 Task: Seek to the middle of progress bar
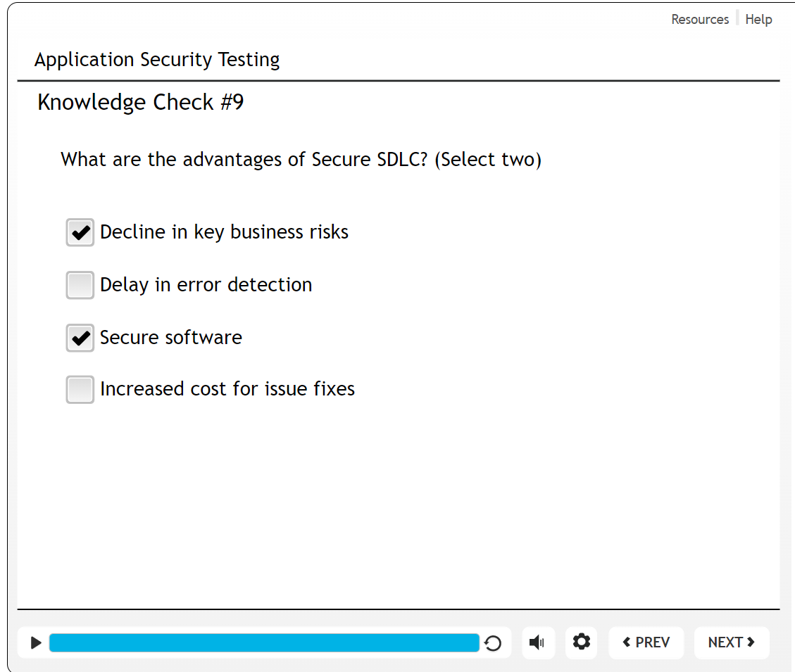coord(264,642)
